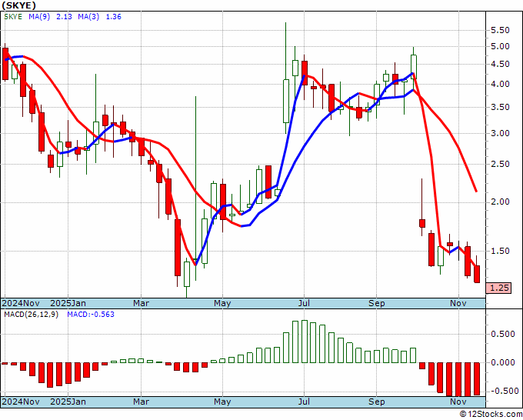The image size is (523, 420).
Task: Click the current price tag 1.25
Action: click(499, 288)
